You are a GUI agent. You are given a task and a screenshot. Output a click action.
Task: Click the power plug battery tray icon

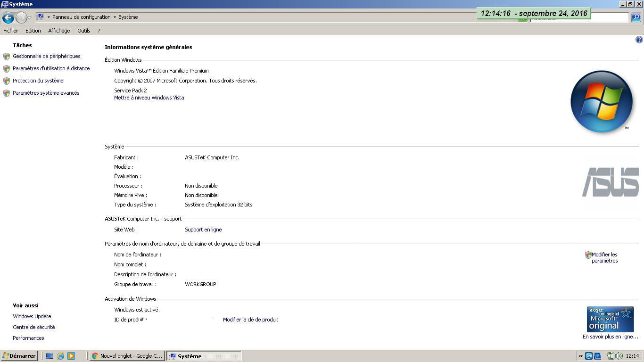610,356
